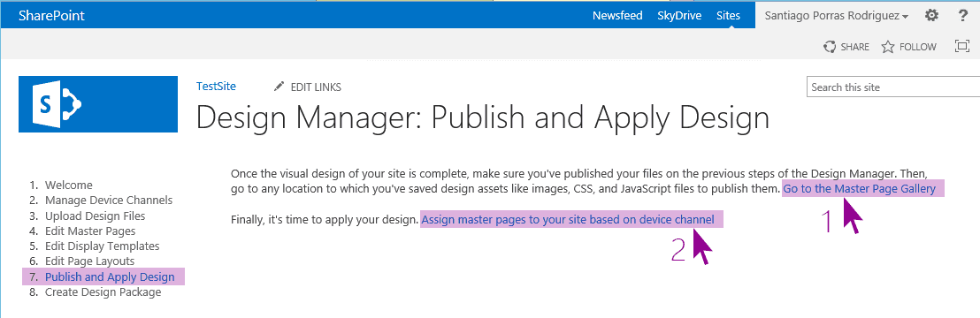Toggle the focus on content icon
The image size is (980, 318).
pos(962,46)
